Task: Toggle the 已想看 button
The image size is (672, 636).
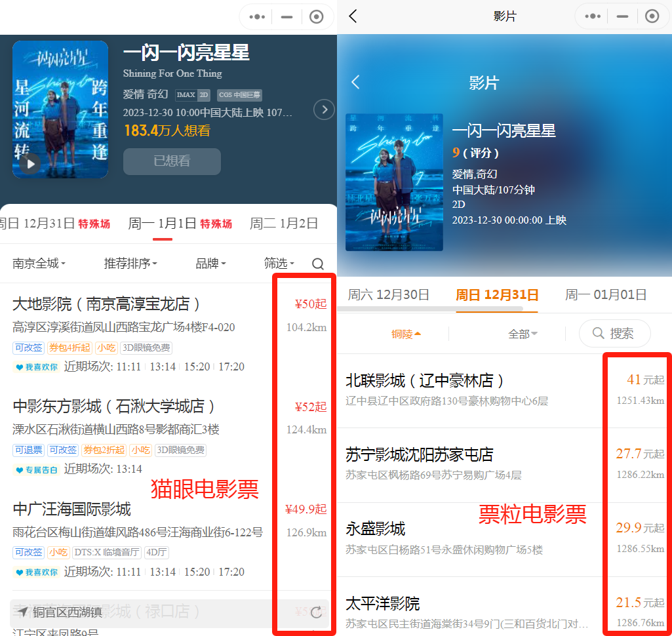Action: tap(172, 161)
